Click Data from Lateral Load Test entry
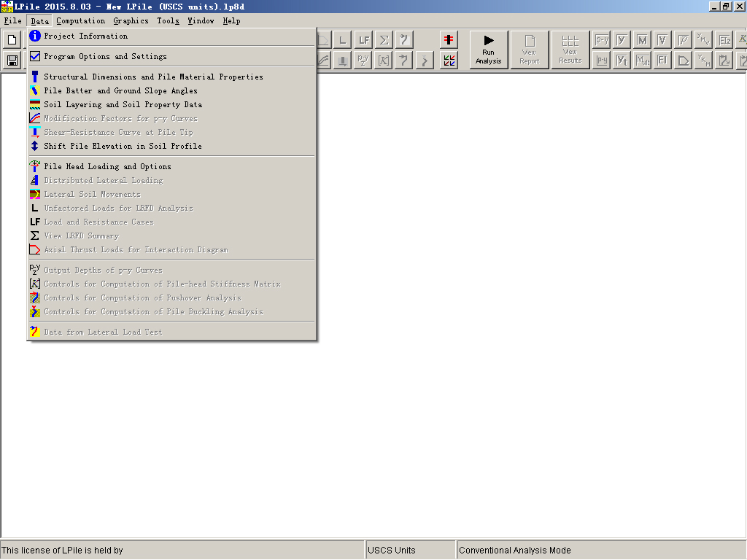 click(x=171, y=332)
